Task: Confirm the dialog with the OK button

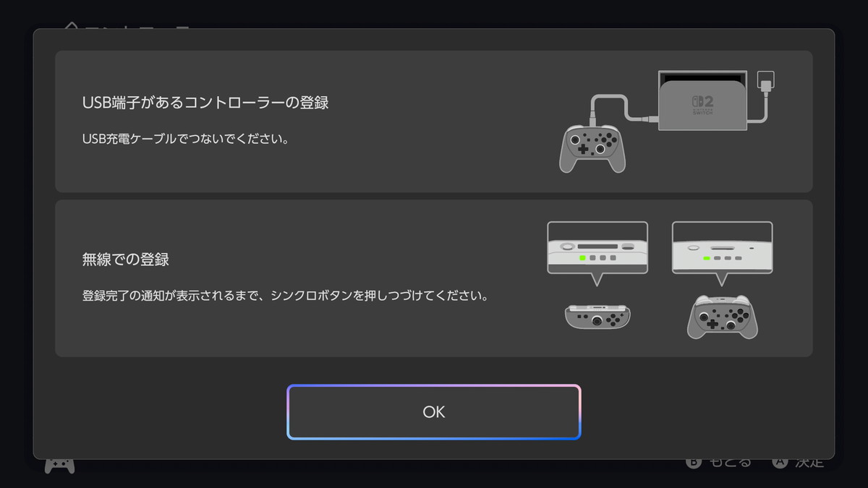Action: point(434,412)
